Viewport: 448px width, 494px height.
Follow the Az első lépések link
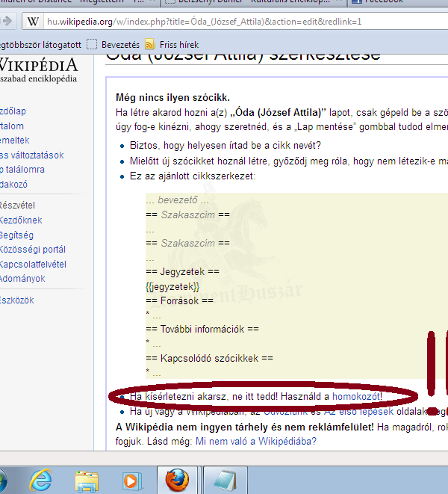(358, 412)
